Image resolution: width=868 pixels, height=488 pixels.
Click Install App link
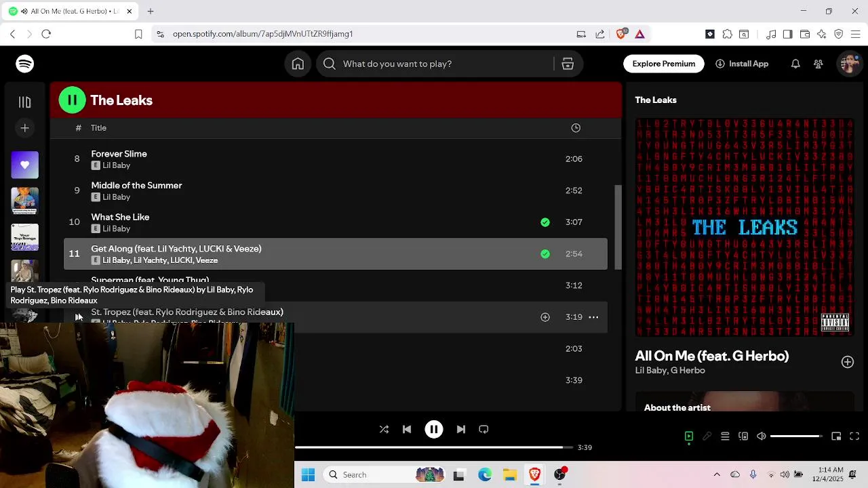click(742, 64)
